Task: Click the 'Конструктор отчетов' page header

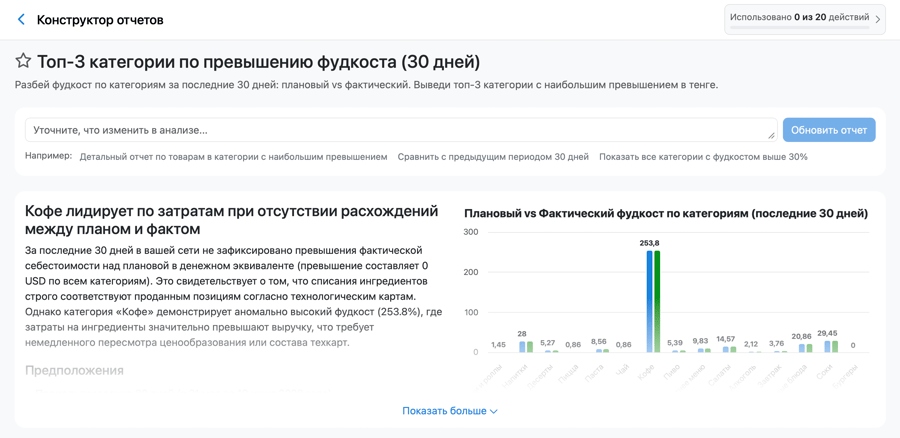Action: (100, 20)
